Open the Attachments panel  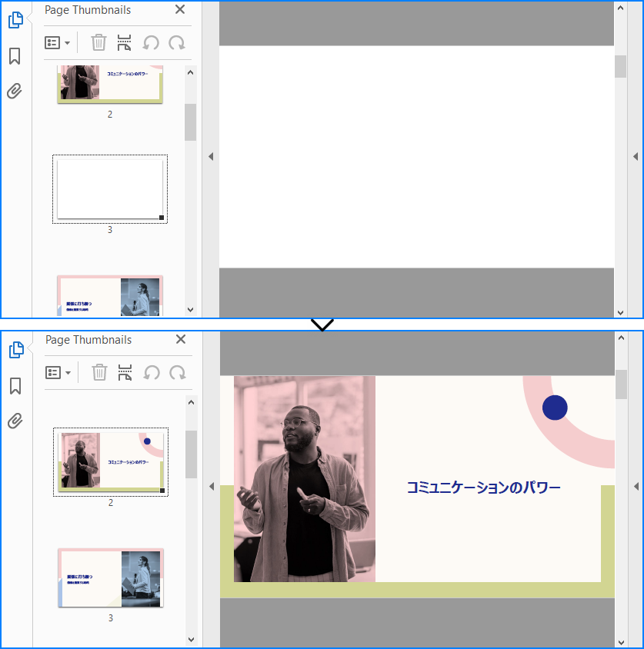[x=15, y=92]
